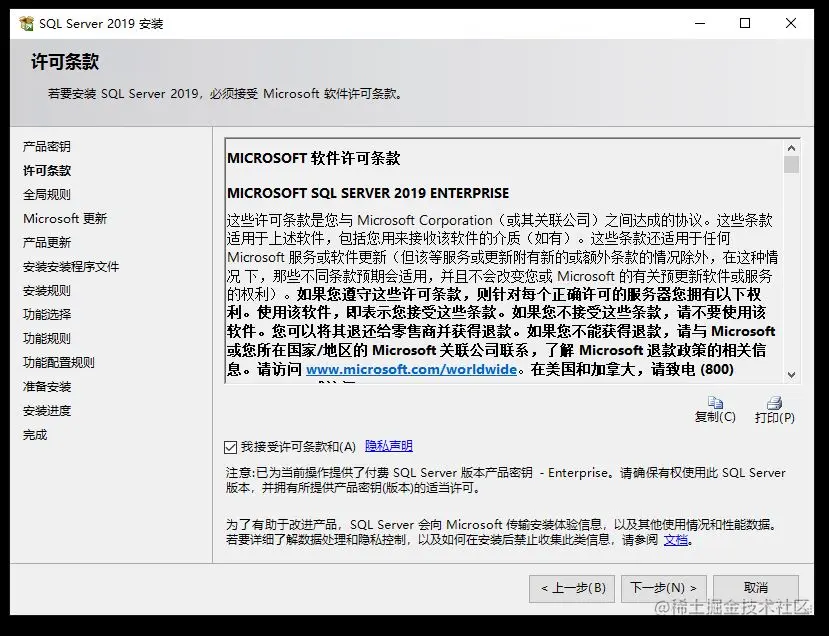This screenshot has height=636, width=829.
Task: Select 全局规则 step in sidebar
Action: point(47,195)
